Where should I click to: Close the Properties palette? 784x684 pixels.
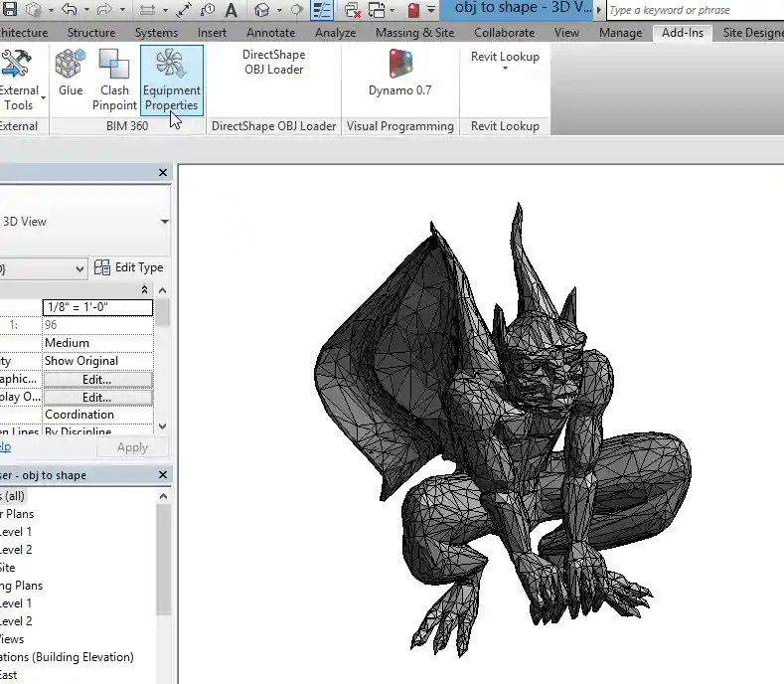164,173
